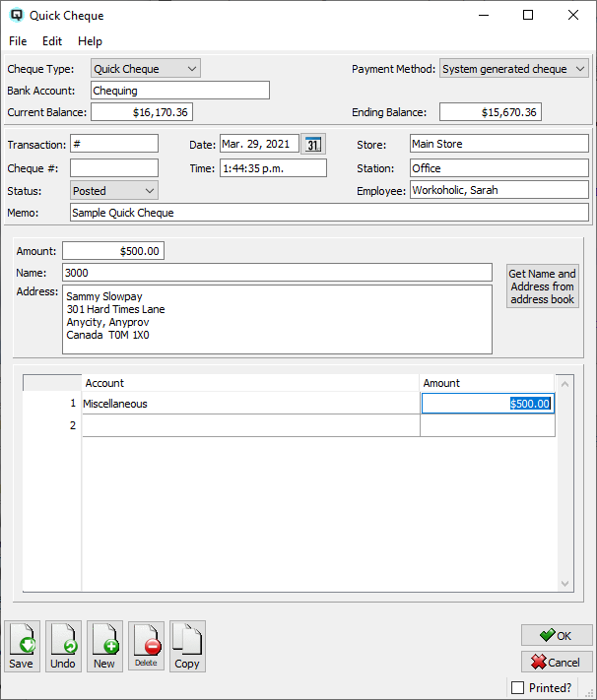Click the Bank Account field

(x=180, y=91)
